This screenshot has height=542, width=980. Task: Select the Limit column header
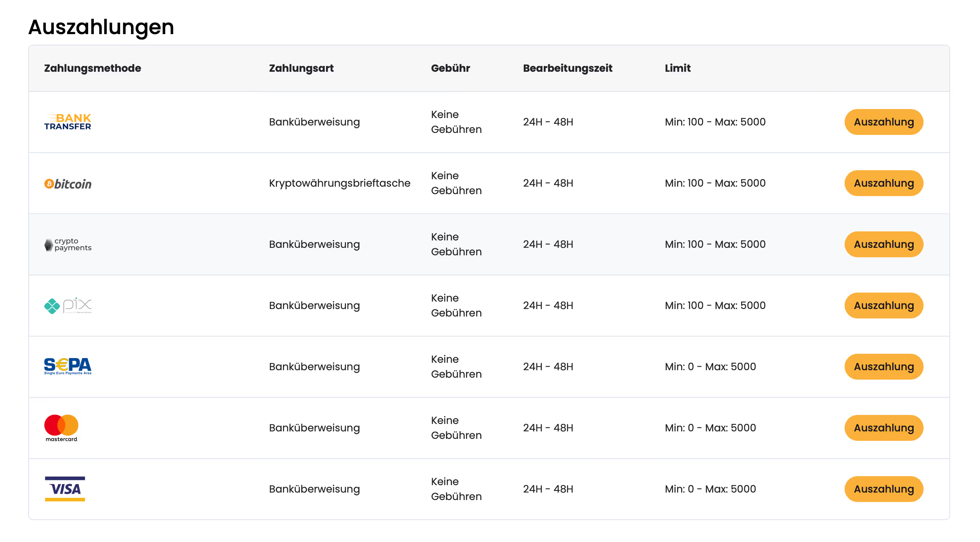[x=678, y=68]
